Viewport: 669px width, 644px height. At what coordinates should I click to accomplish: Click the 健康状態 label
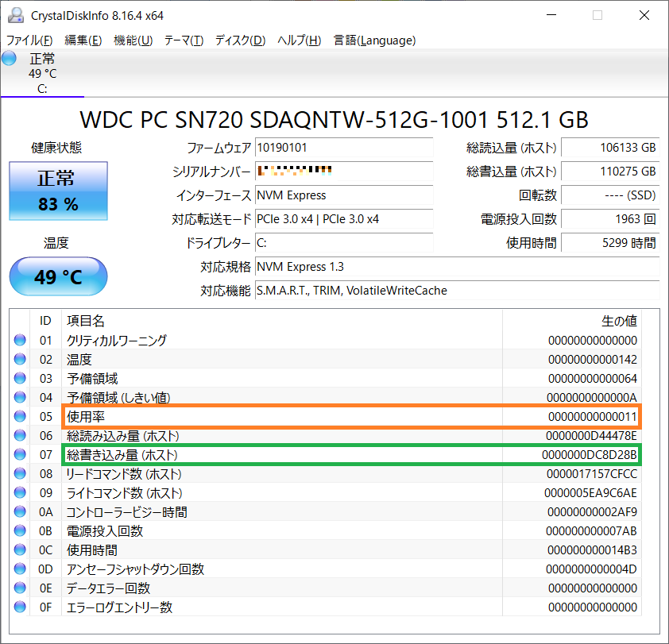[56, 148]
